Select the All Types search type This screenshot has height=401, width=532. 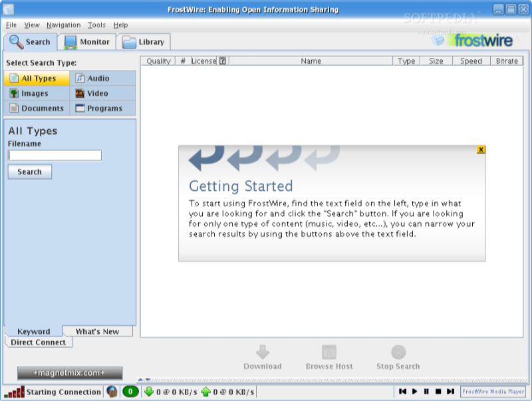click(37, 78)
